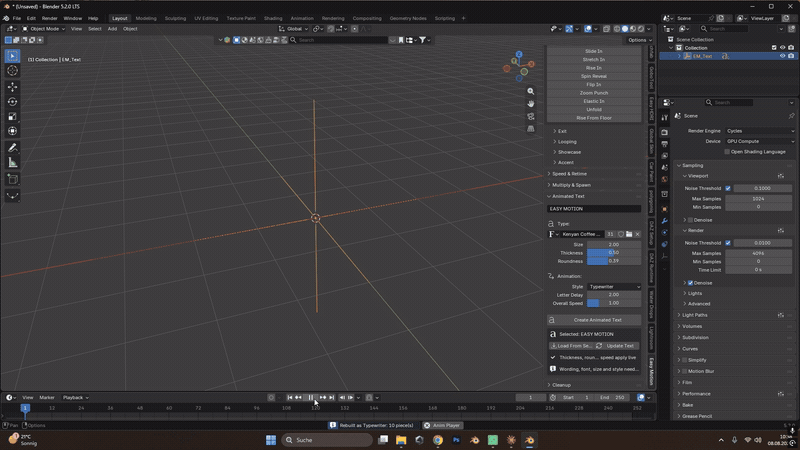The height and width of the screenshot is (450, 800).
Task: Open the Render Engine dropdown
Action: pyautogui.click(x=760, y=131)
